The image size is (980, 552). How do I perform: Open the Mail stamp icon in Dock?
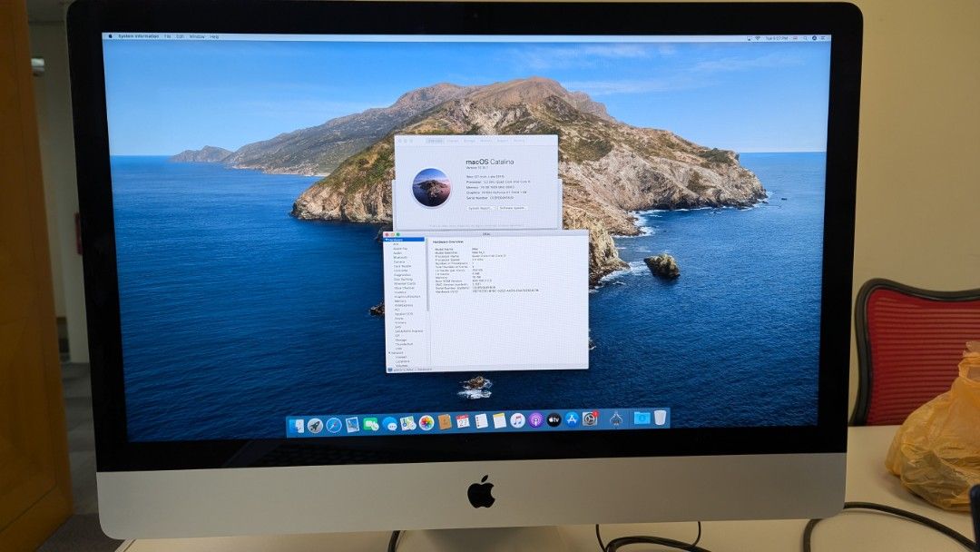pyautogui.click(x=352, y=425)
